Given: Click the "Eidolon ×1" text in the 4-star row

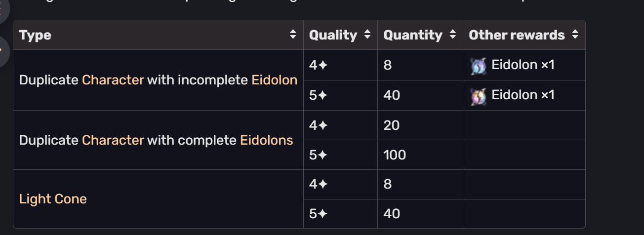Looking at the screenshot, I should click(x=523, y=65).
